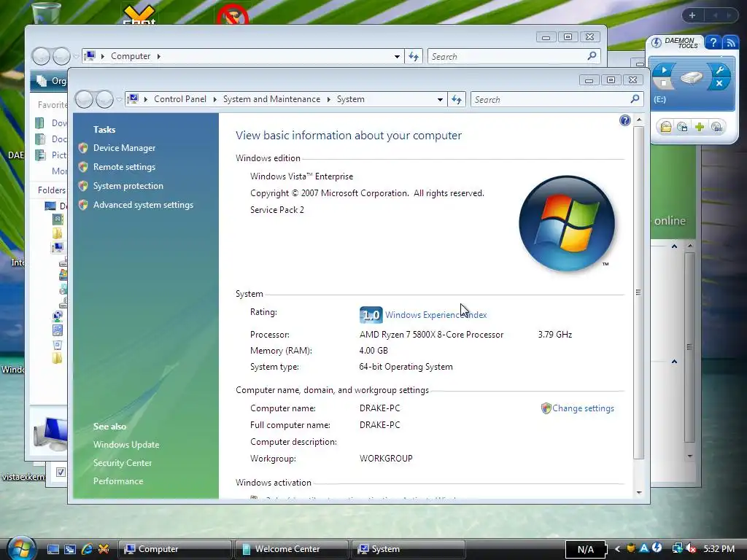
Task: Click network icon in system tray
Action: (x=677, y=549)
